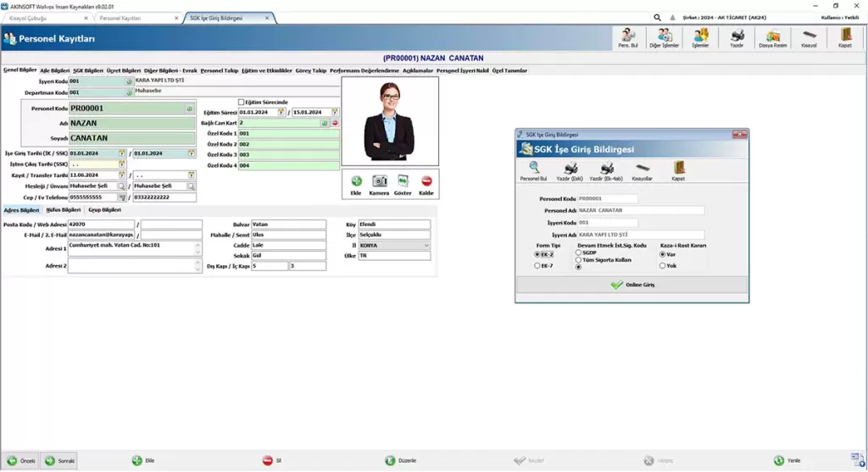Switch to Ücret Bilgileri tab
868x472 pixels.
click(124, 71)
